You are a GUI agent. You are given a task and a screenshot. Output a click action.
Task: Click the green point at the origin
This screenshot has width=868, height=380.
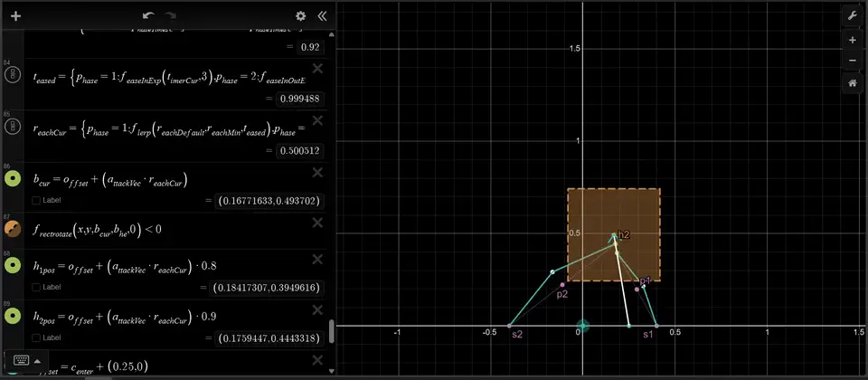(x=583, y=326)
